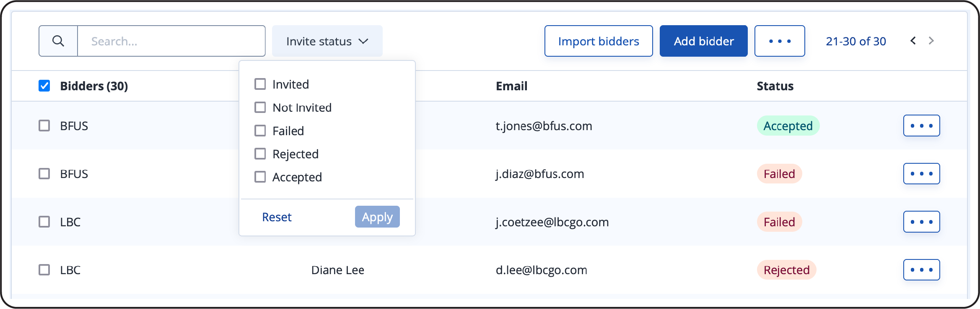Choose the Accepted filter option

260,177
